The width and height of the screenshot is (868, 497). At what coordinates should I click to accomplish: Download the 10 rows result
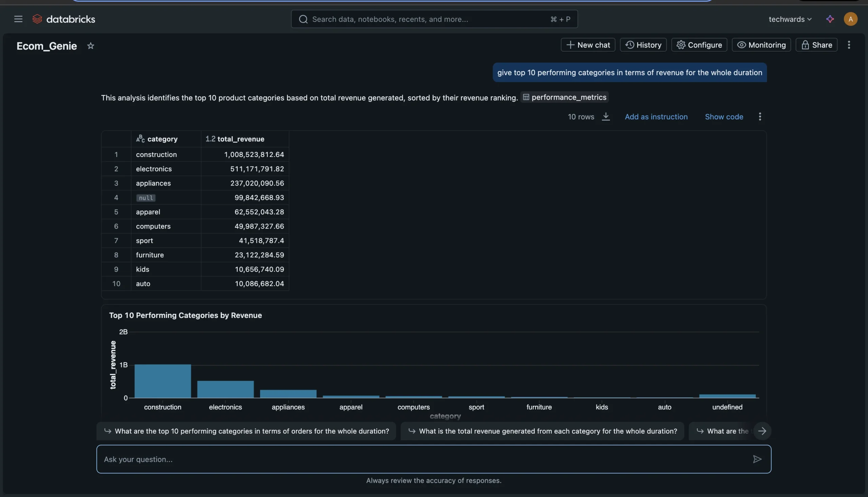click(x=606, y=116)
